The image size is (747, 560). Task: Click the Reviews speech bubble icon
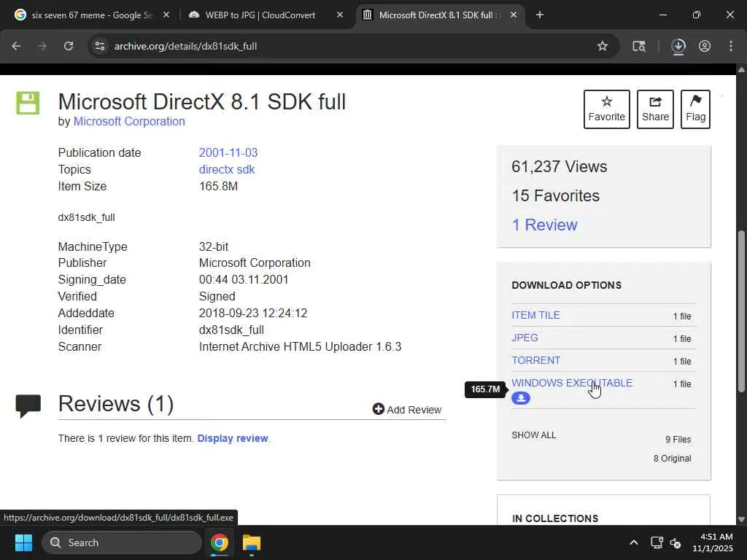coord(28,405)
